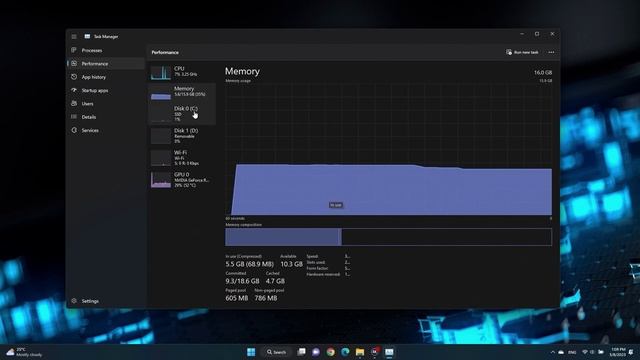Open File Explorer from taskbar
Viewport: 640px width, 360px height.
tap(360, 352)
